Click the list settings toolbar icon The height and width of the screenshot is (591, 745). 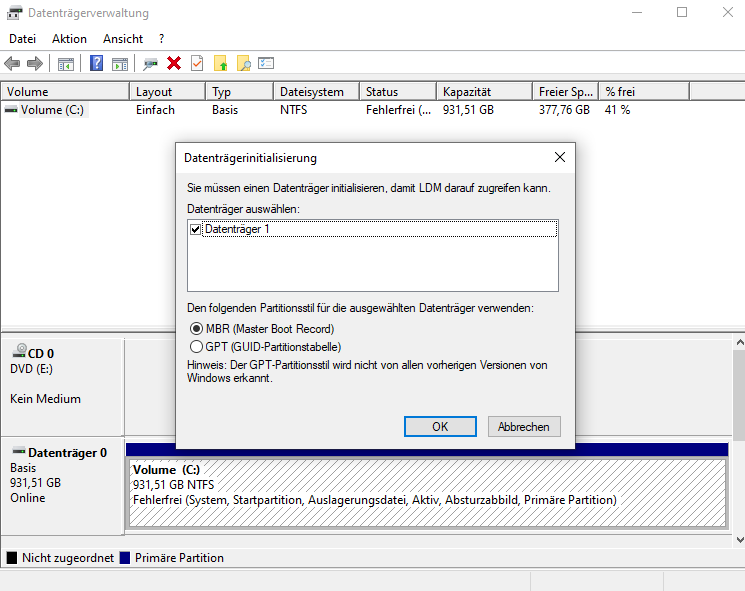point(266,63)
